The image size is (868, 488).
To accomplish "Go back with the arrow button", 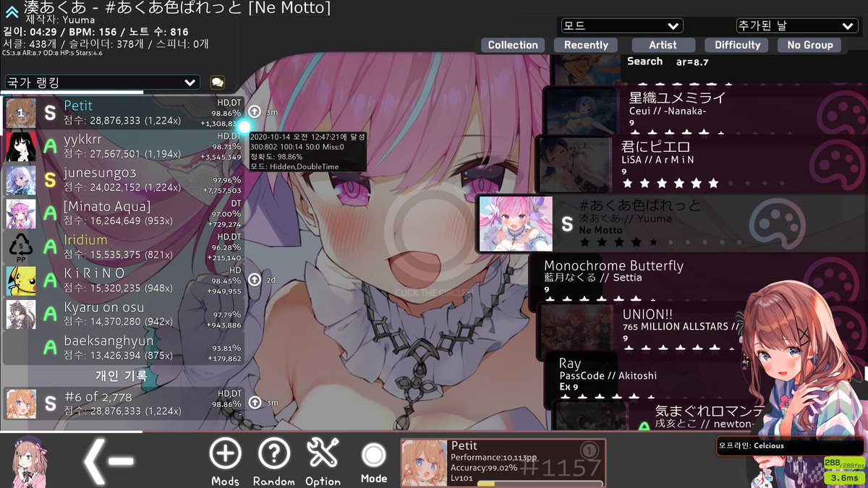I will tap(109, 460).
